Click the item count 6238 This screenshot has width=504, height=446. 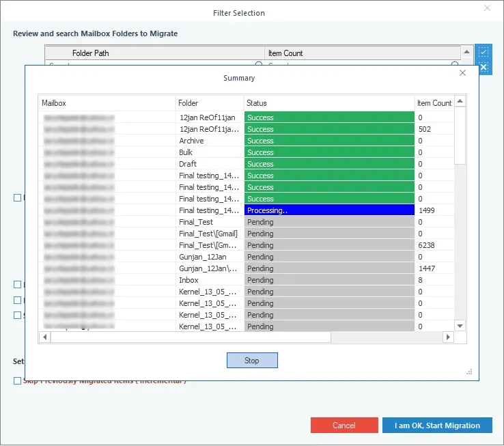pos(426,245)
